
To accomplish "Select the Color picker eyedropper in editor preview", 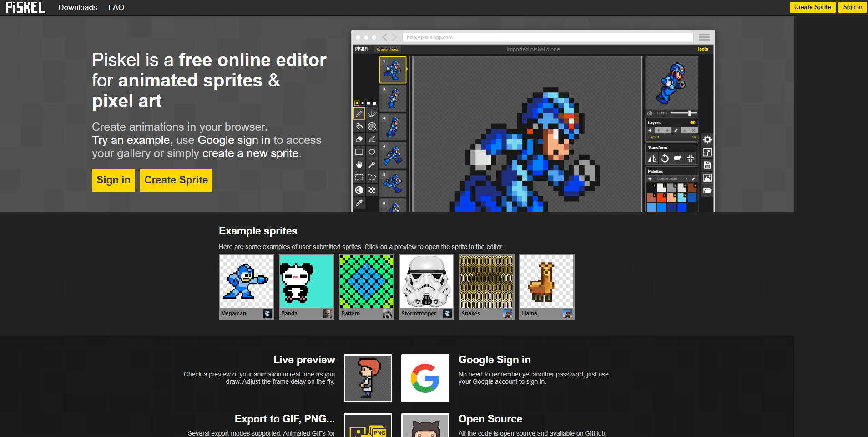I will click(359, 203).
